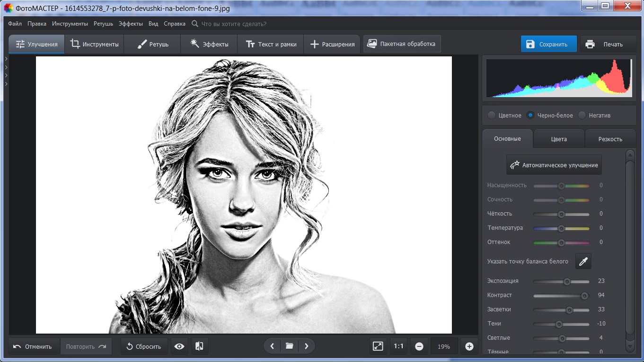Click the Автоматическое улучшение button
Viewport: 644px width, 362px height.
pyautogui.click(x=554, y=165)
